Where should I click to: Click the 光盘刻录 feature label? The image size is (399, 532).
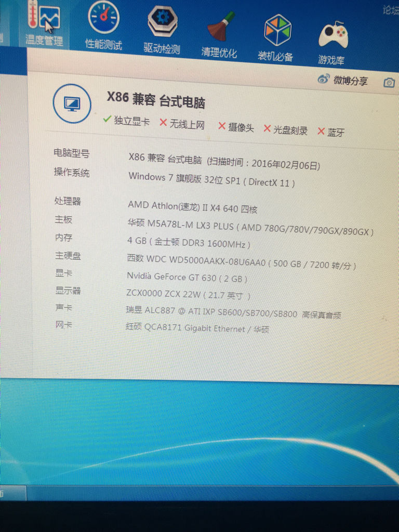(290, 130)
